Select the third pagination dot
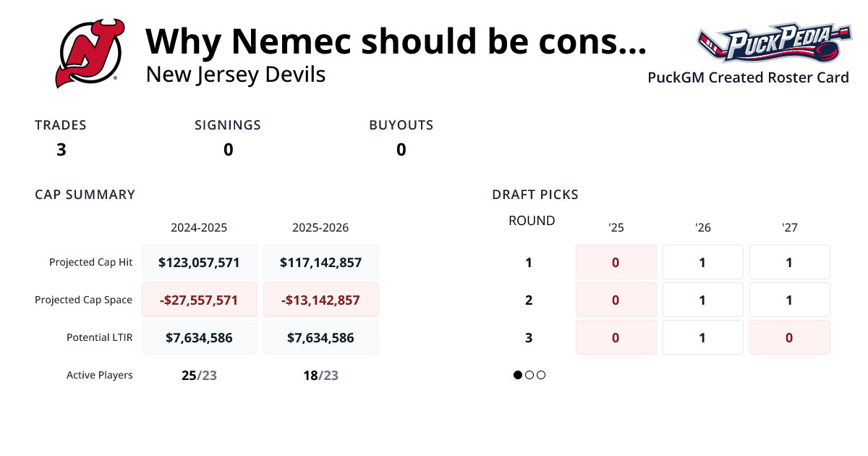The width and height of the screenshot is (868, 456). coord(541,375)
